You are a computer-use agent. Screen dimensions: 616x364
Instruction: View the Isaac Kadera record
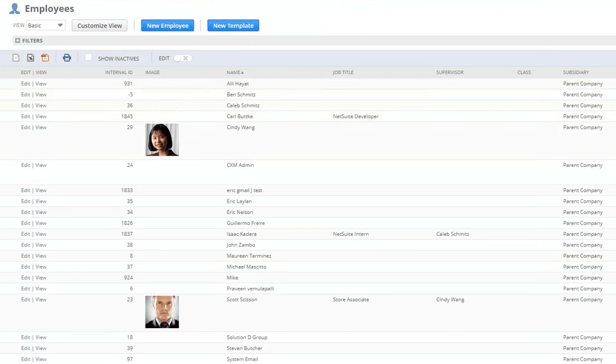click(41, 234)
